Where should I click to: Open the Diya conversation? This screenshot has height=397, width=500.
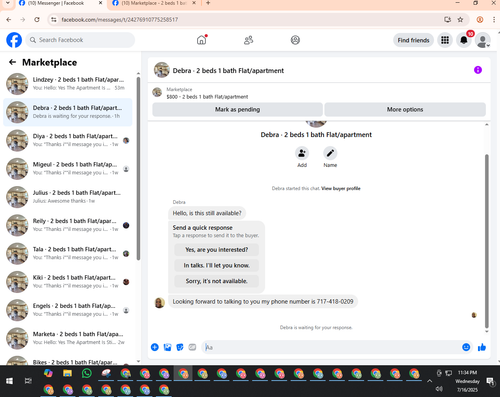68,141
